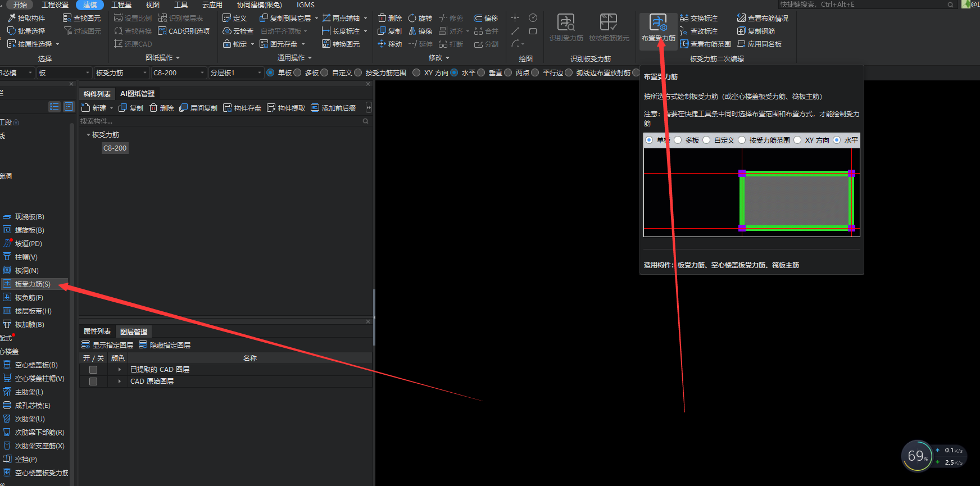980x486 pixels.
Task: Click the 查改标注 edit annotation icon
Action: point(684,31)
